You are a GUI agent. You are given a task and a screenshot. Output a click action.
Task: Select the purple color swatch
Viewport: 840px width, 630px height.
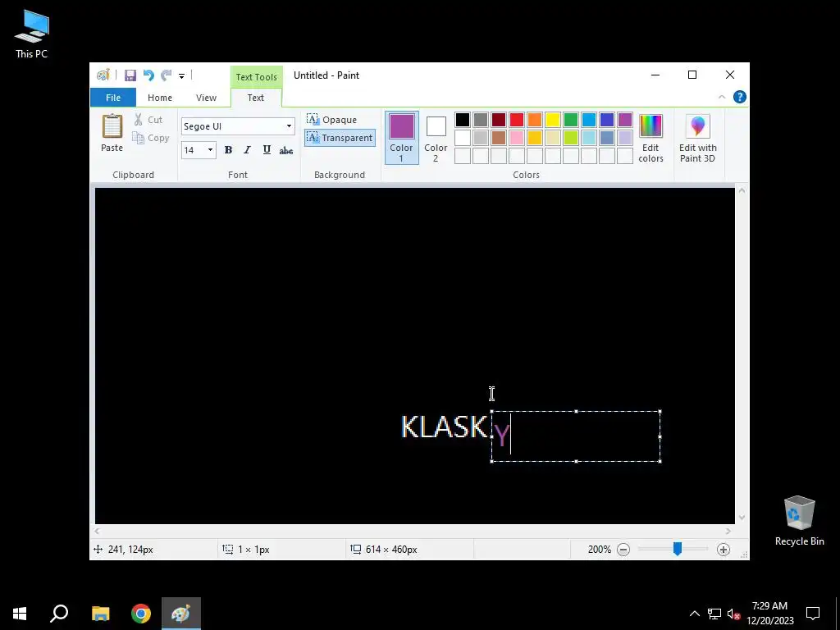(625, 120)
